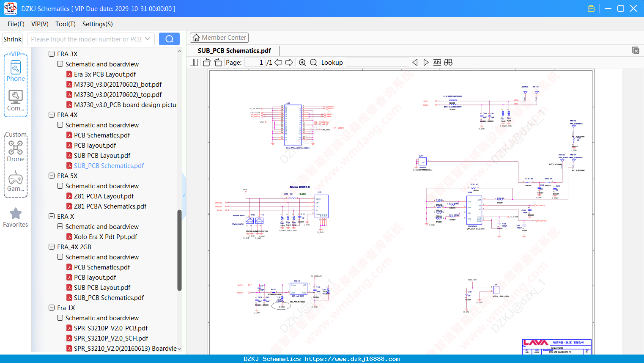
Task: Zoom out of the schematic
Action: click(x=313, y=62)
